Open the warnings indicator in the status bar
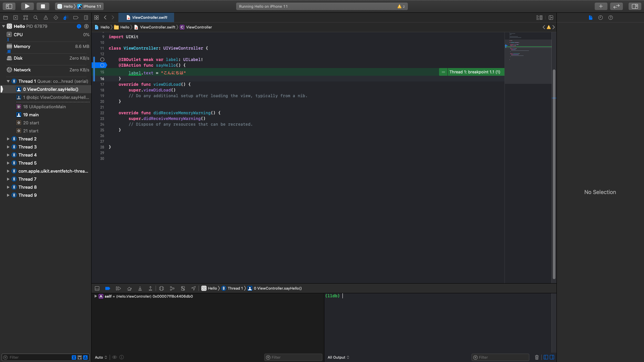The image size is (644, 362). click(401, 6)
